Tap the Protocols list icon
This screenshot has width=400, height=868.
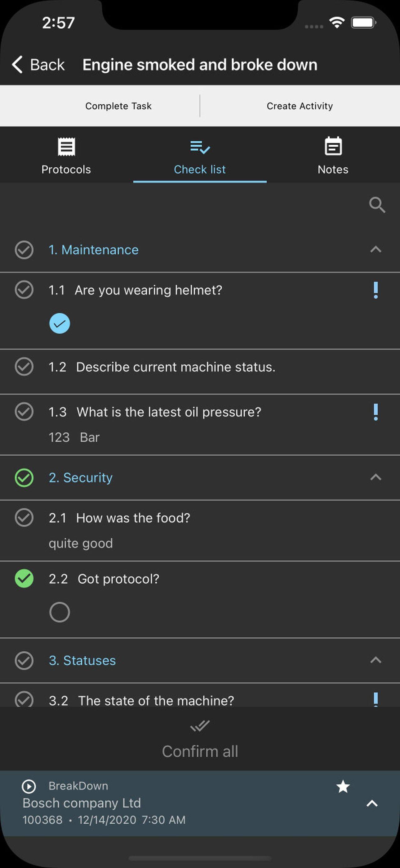pyautogui.click(x=66, y=147)
